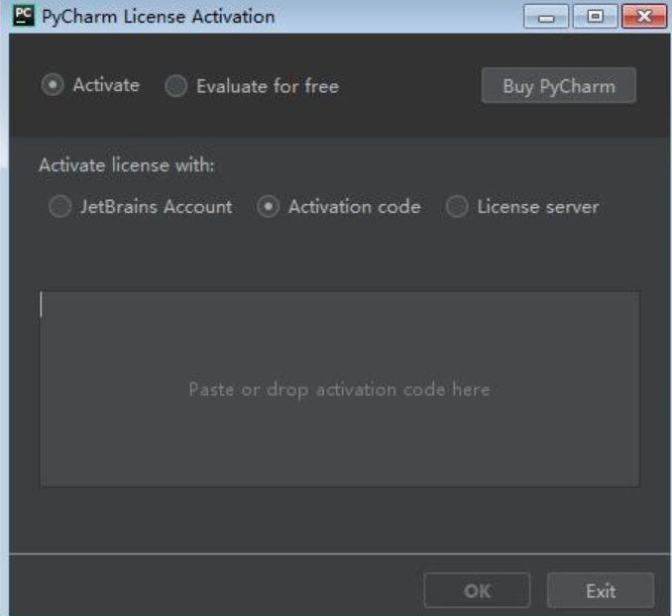
Task: Pick the Activation code radio circle
Action: coord(268,207)
